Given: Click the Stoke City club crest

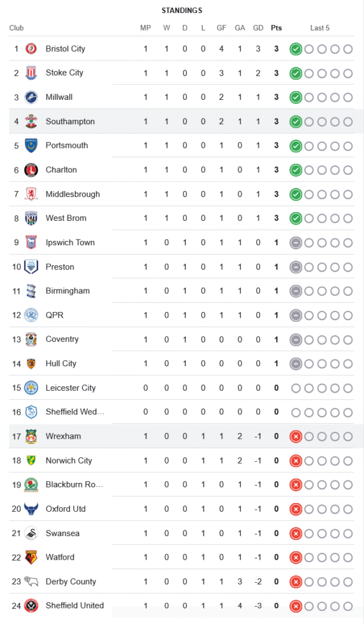Looking at the screenshot, I should (31, 73).
